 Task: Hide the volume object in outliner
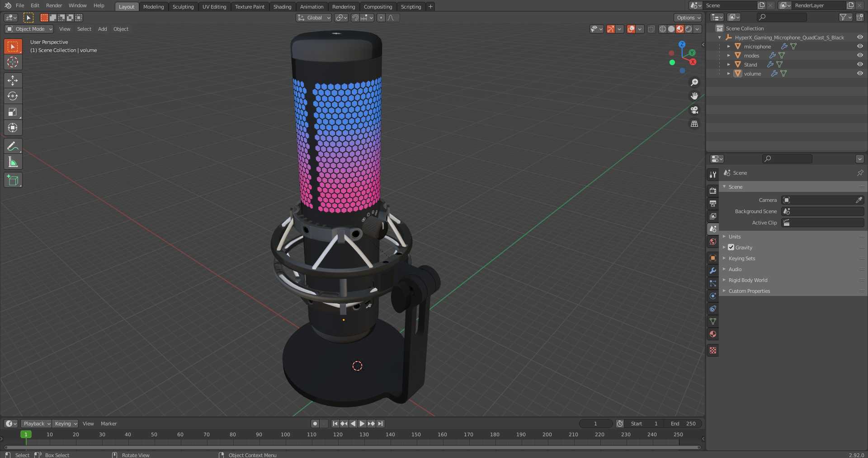coord(860,73)
